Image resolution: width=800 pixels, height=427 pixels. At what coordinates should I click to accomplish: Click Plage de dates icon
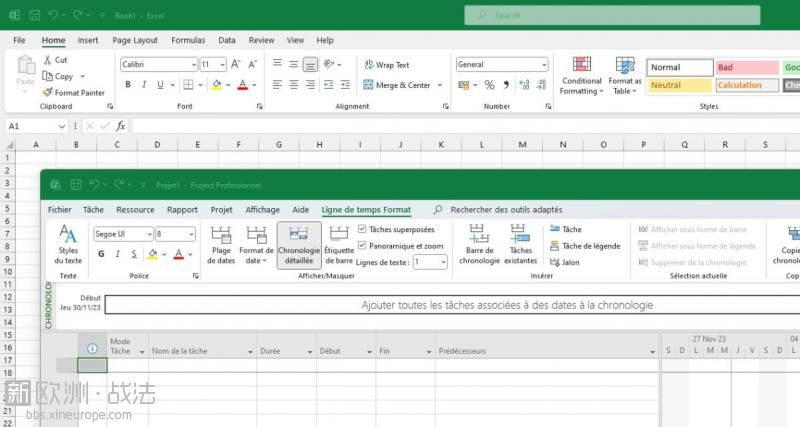click(x=221, y=245)
